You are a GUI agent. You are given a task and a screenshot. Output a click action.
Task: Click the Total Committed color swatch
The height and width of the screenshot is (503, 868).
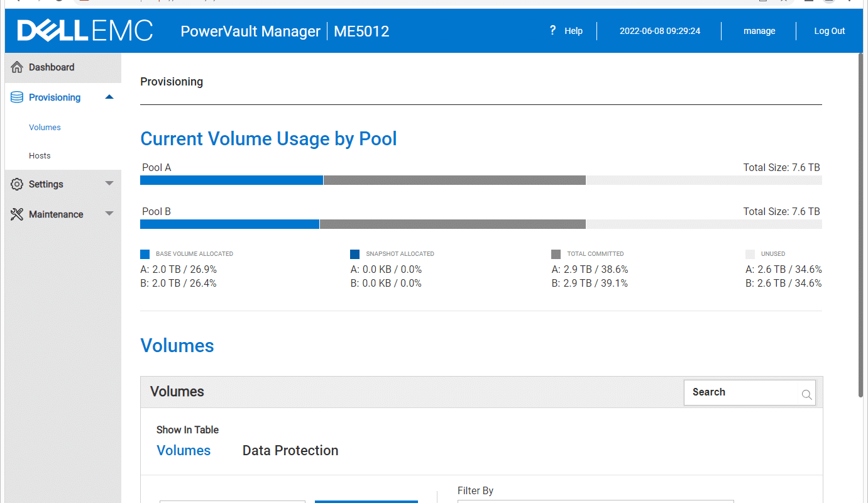tap(556, 254)
